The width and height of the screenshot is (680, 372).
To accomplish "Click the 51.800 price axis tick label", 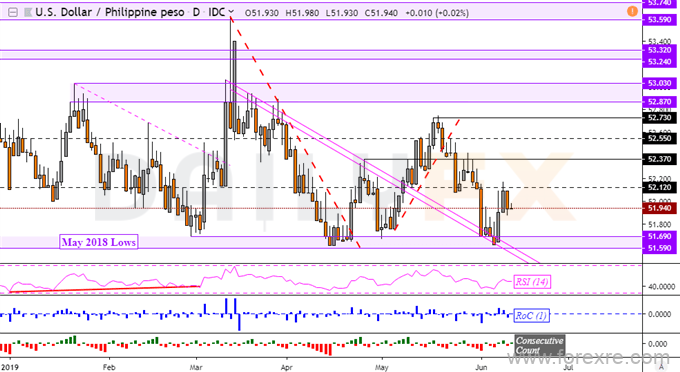I will tap(660, 225).
